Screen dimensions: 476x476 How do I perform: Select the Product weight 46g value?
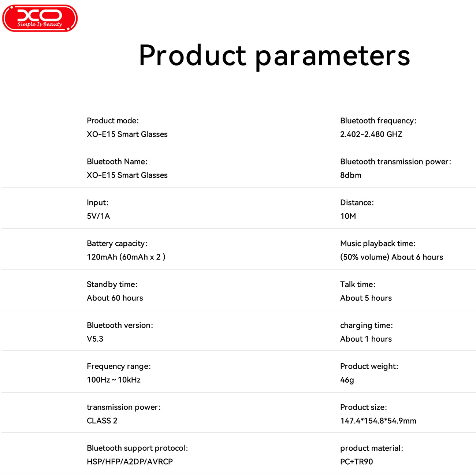[347, 380]
